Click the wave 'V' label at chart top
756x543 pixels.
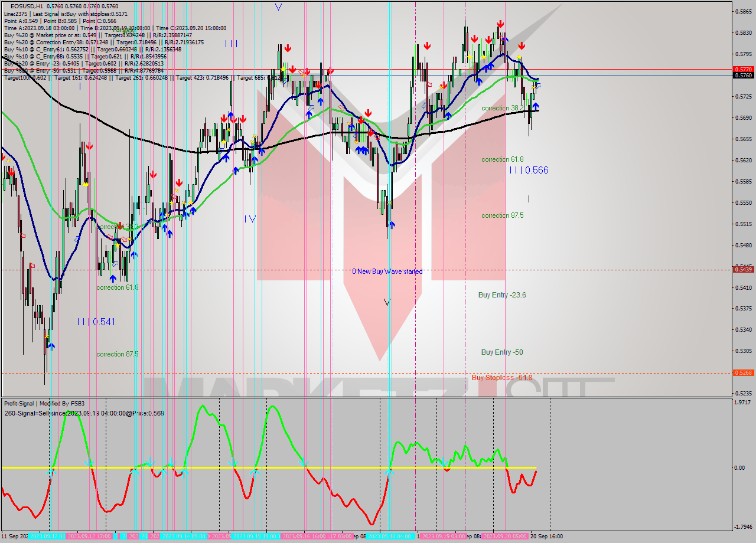pos(278,7)
